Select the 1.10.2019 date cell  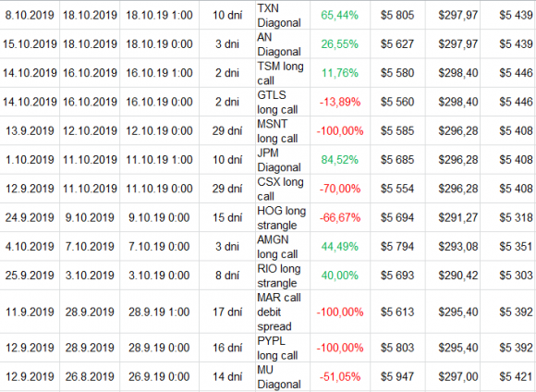pyautogui.click(x=30, y=160)
